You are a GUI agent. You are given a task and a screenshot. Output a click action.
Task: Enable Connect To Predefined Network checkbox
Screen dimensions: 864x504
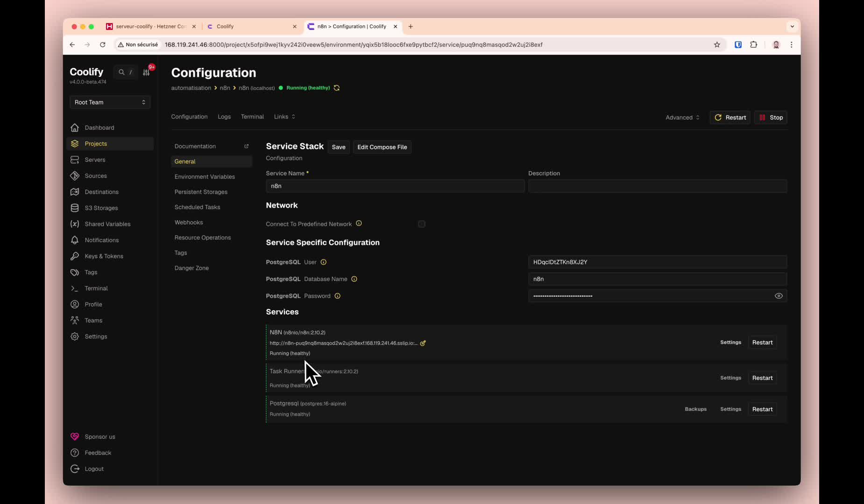point(422,224)
